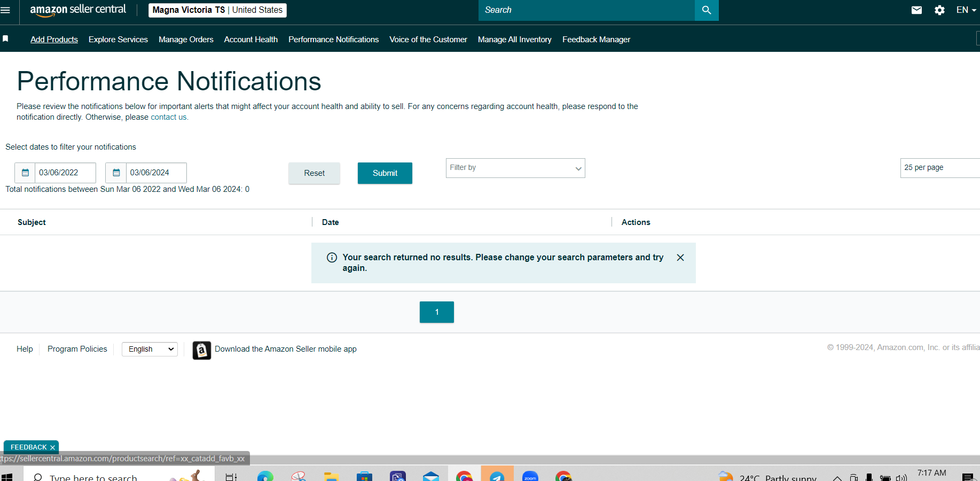Open Program Policies link
Viewport: 980px width, 481px height.
click(77, 349)
